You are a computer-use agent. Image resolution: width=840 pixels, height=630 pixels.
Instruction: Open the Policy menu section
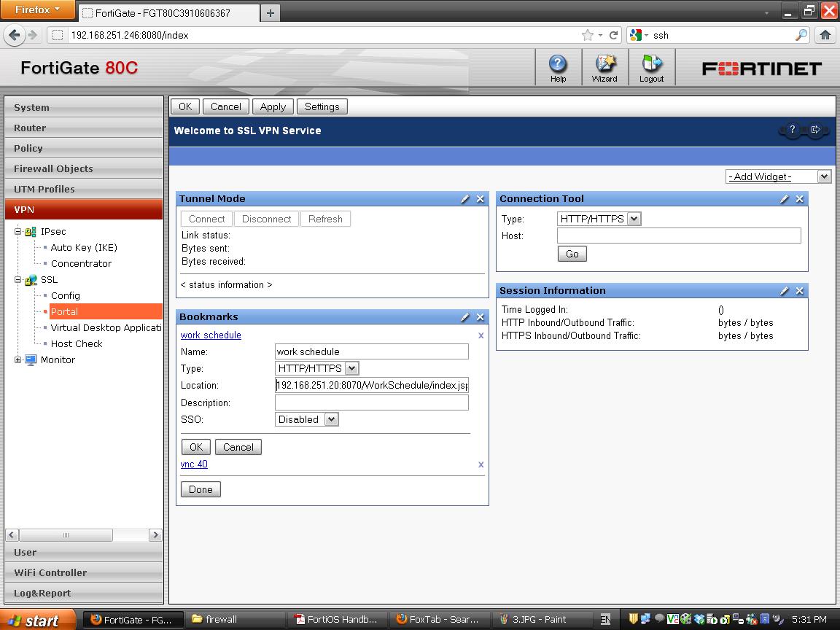click(84, 148)
